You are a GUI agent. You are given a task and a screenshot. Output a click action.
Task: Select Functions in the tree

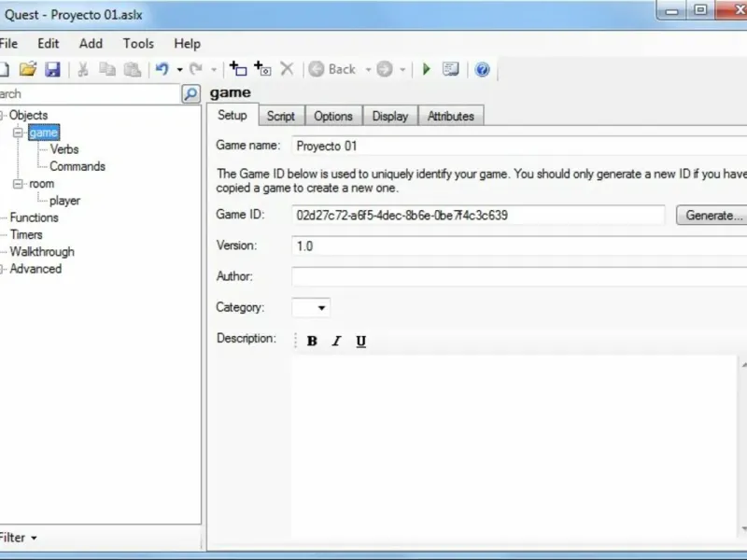[34, 217]
